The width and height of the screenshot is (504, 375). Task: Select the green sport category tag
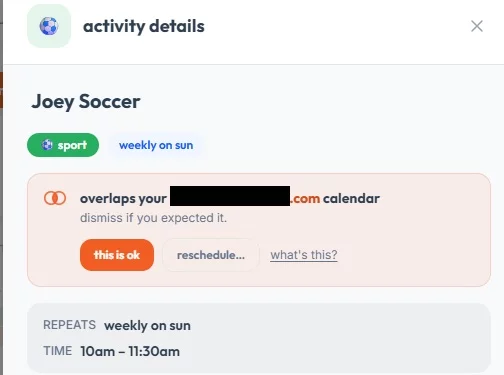click(x=63, y=145)
